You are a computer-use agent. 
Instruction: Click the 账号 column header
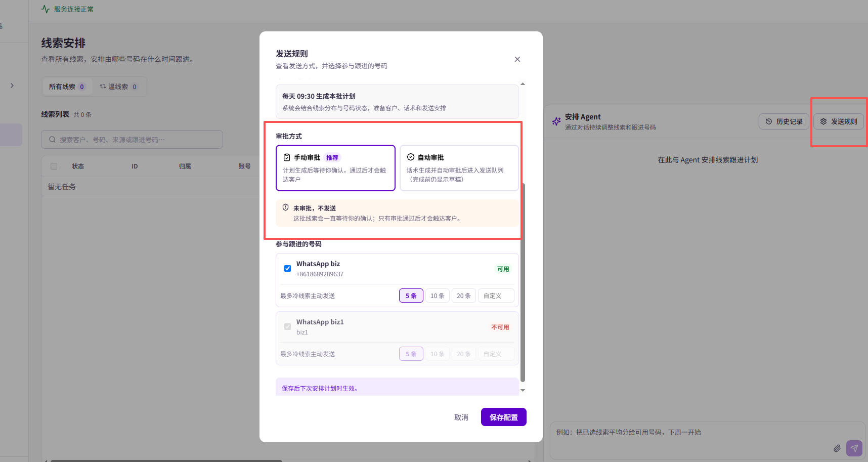click(x=244, y=166)
